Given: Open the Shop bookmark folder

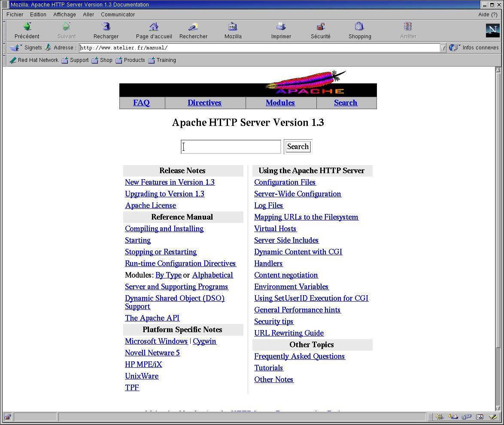Looking at the screenshot, I should pyautogui.click(x=102, y=60).
